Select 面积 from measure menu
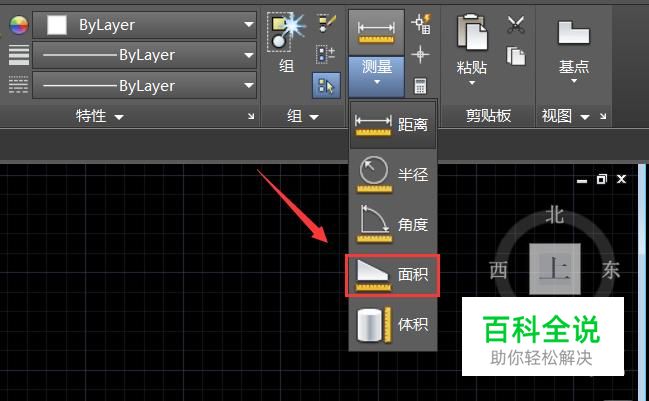 pos(393,275)
